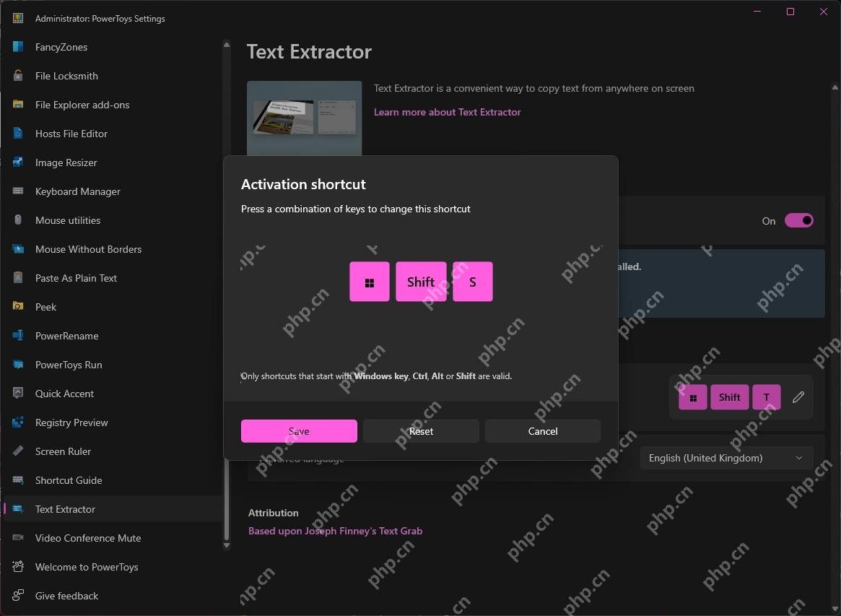Reset the activation shortcut

pos(421,431)
